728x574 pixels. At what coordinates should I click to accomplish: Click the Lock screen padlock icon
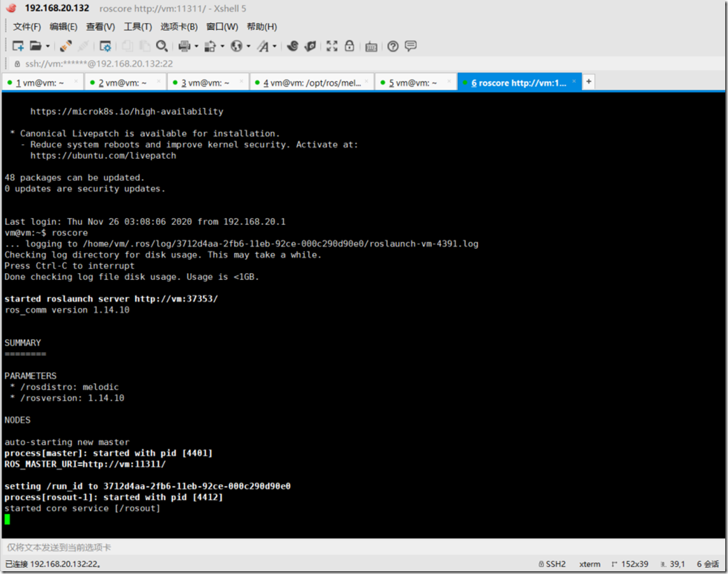click(350, 46)
